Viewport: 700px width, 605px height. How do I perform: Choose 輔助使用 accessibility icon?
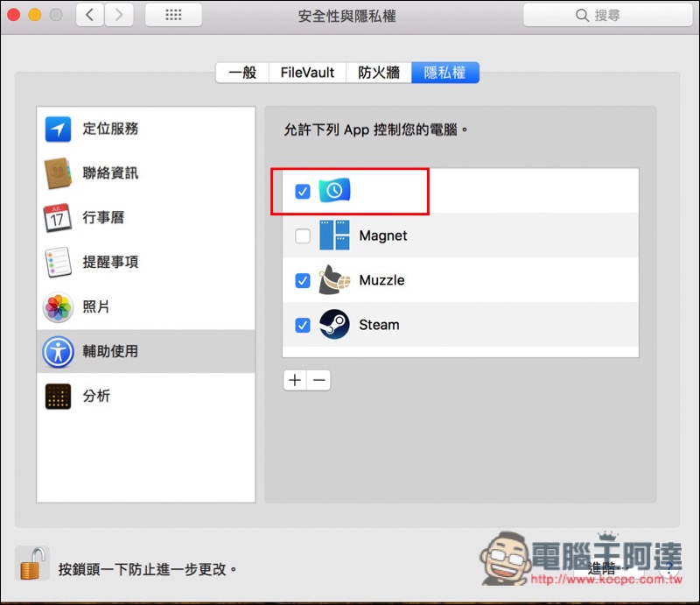[58, 351]
